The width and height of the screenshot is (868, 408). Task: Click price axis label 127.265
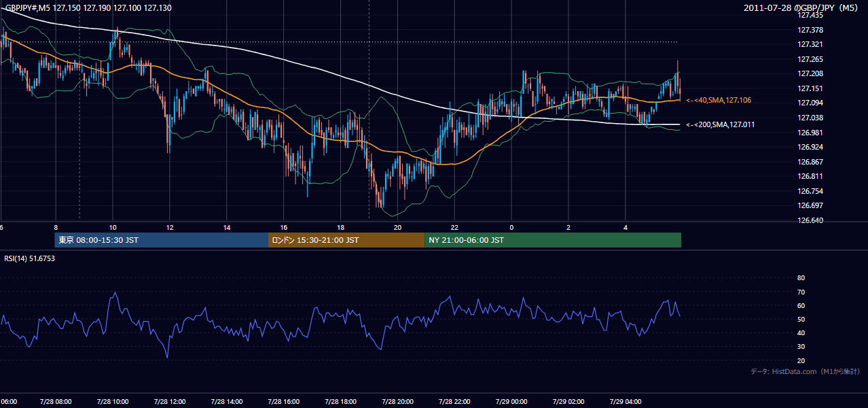click(810, 59)
